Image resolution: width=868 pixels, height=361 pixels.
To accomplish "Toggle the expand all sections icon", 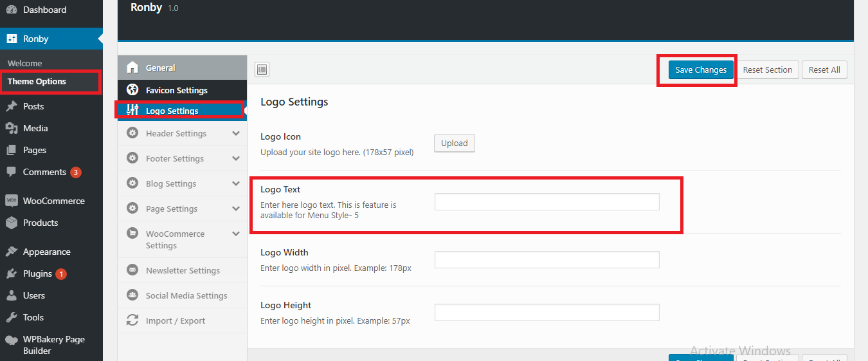I will pos(262,69).
